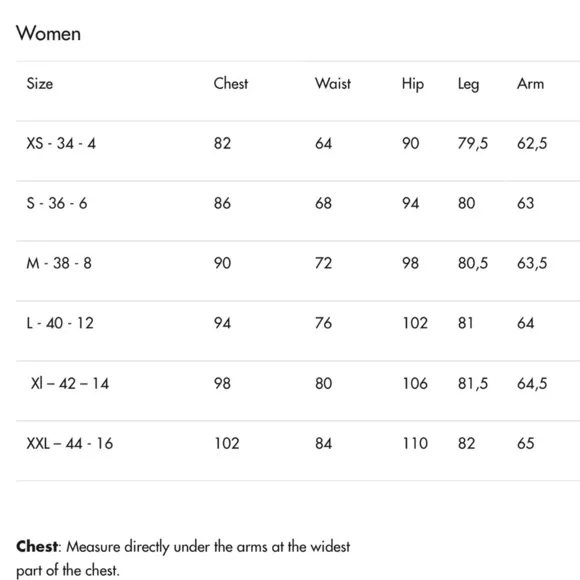This screenshot has width=580, height=580.
Task: Click chest value 102 in XXL row
Action: [227, 443]
